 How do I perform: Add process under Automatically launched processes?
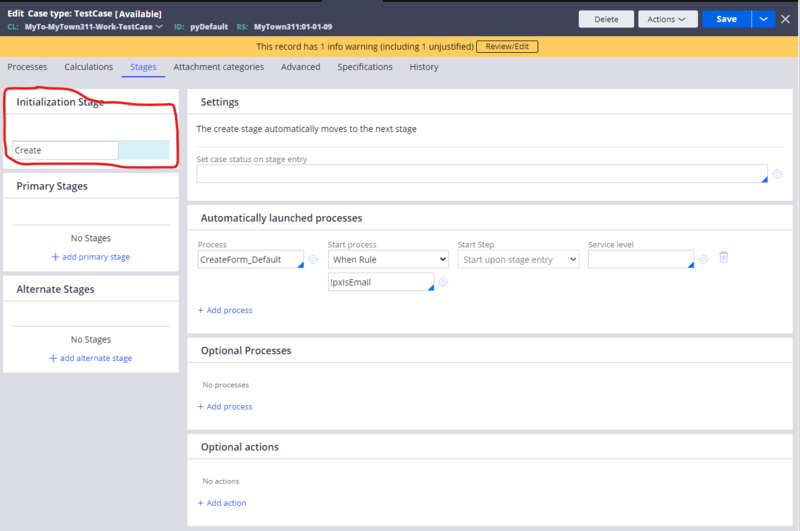(225, 310)
